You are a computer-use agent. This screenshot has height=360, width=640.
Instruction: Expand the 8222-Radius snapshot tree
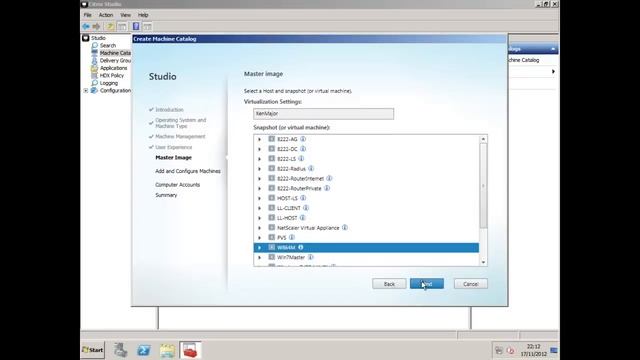pyautogui.click(x=260, y=169)
